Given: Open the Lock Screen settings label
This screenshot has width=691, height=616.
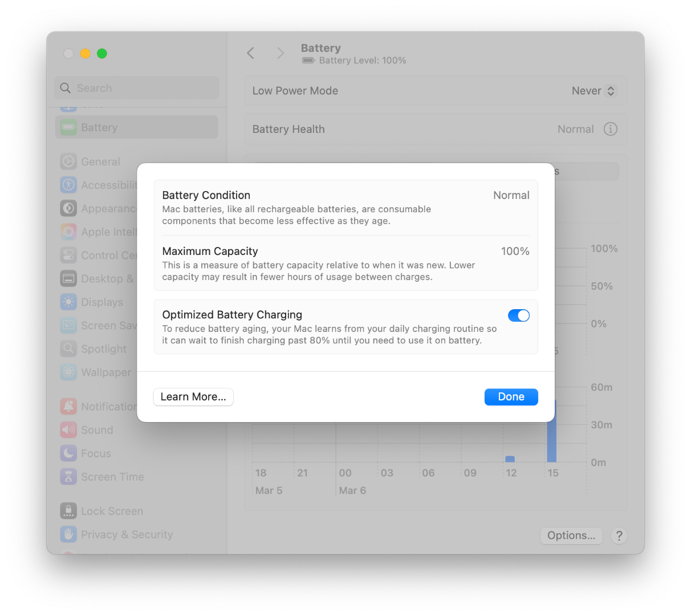Looking at the screenshot, I should pyautogui.click(x=112, y=511).
